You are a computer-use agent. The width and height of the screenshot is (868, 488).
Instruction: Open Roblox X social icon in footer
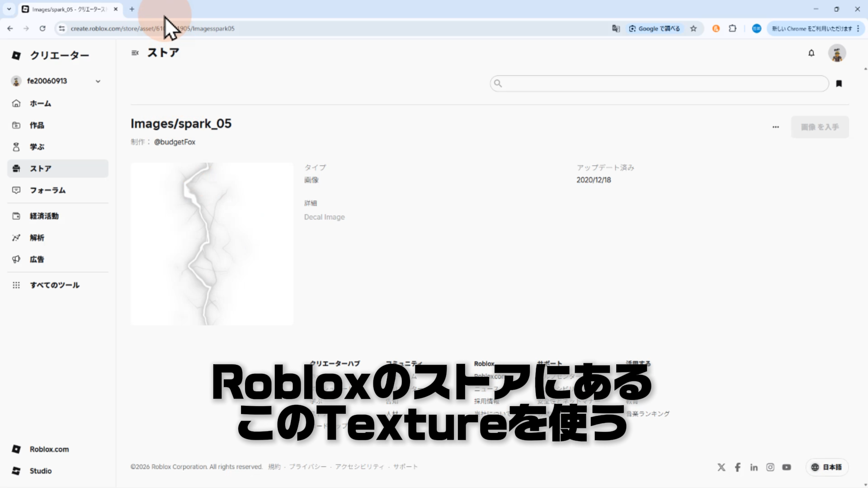722,467
